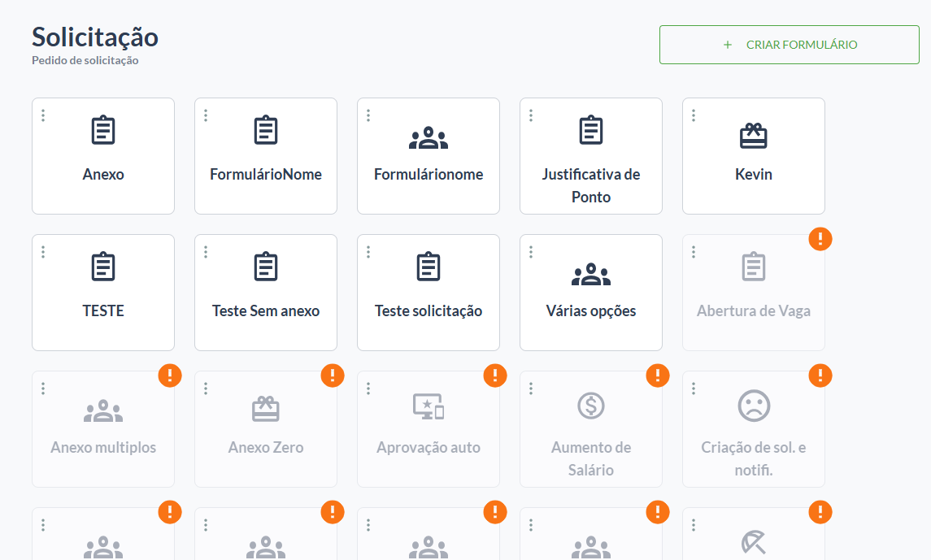Open the three-dot menu on Anexo card

pyautogui.click(x=43, y=115)
